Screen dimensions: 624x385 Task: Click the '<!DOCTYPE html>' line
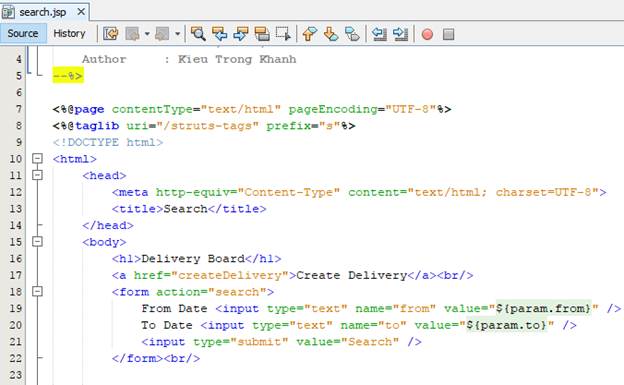[x=108, y=143]
